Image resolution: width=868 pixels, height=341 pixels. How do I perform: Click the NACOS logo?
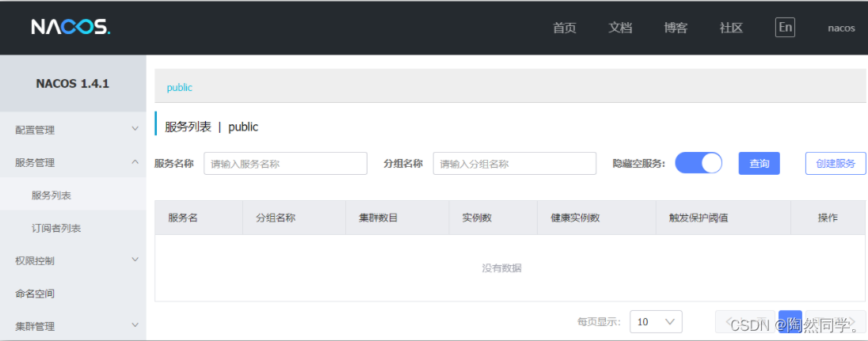point(70,28)
